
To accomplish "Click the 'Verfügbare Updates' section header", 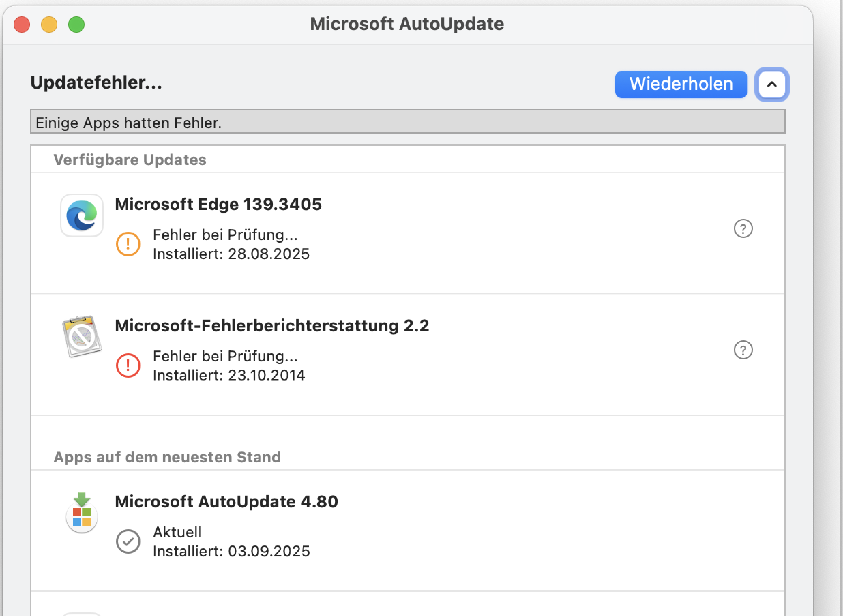I will [130, 160].
